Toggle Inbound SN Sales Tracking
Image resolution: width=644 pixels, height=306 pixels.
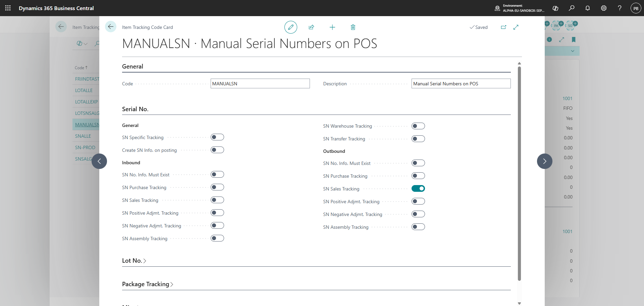point(217,200)
